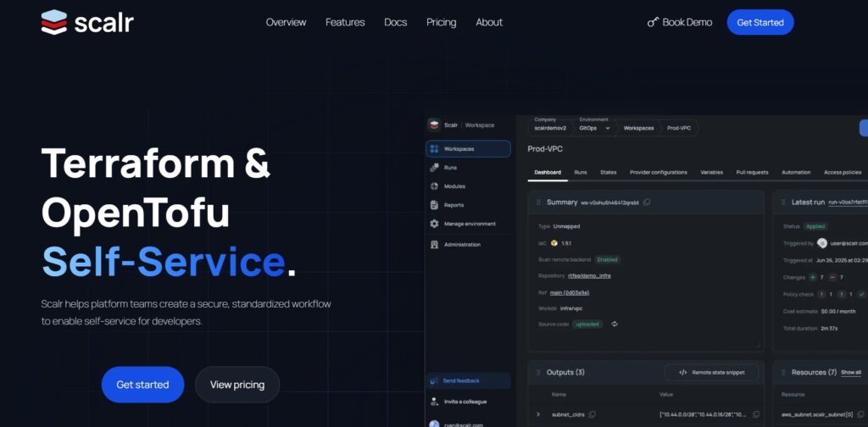868x427 pixels.
Task: Click the red minus Changes icon
Action: pos(832,277)
